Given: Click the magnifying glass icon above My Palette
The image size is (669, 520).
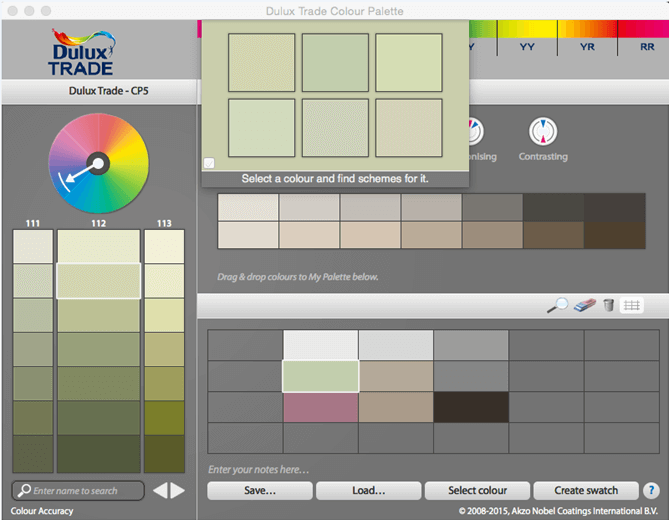Looking at the screenshot, I should pyautogui.click(x=557, y=305).
